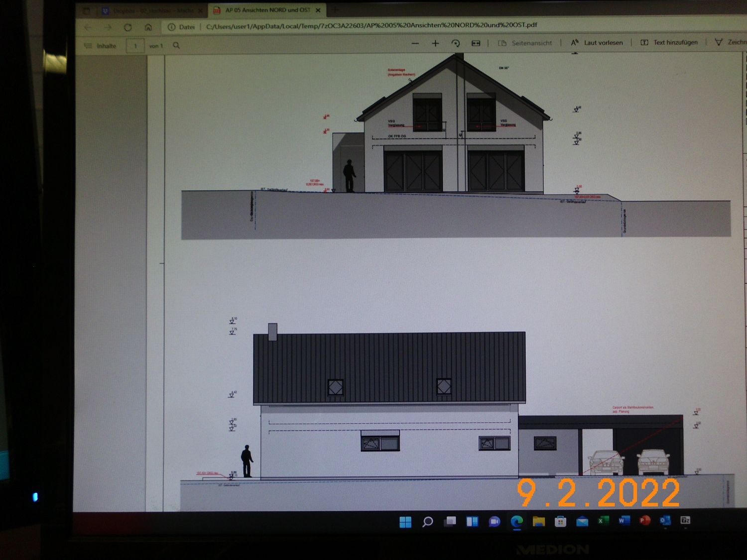Click the Text hinzufügen button

point(669,43)
